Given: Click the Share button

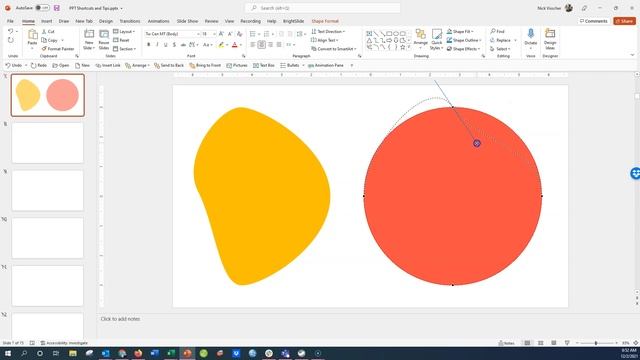Looking at the screenshot, I should coord(624,21).
